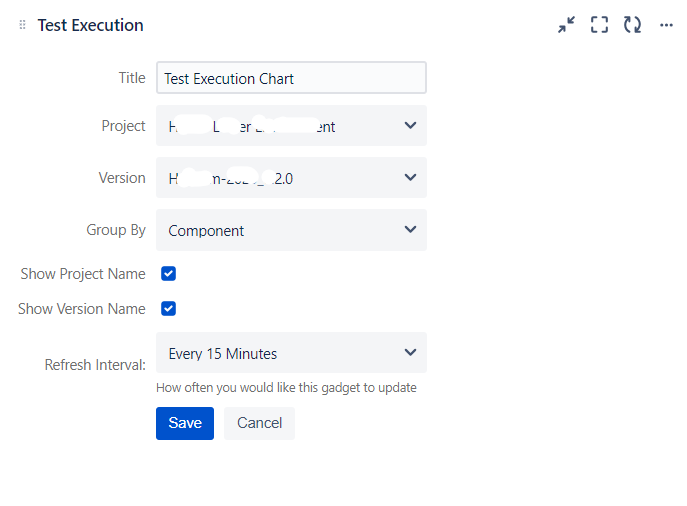Maximize the Test Execution gadget to fullscreen
Image resolution: width=687 pixels, height=506 pixels.
(599, 25)
